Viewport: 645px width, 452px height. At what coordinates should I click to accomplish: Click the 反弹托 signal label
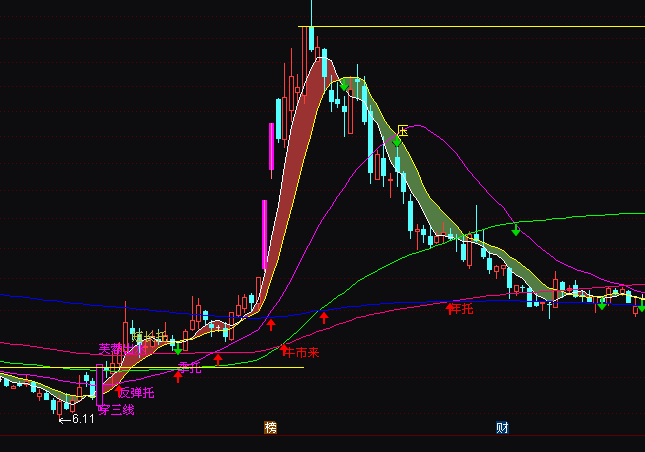(136, 392)
